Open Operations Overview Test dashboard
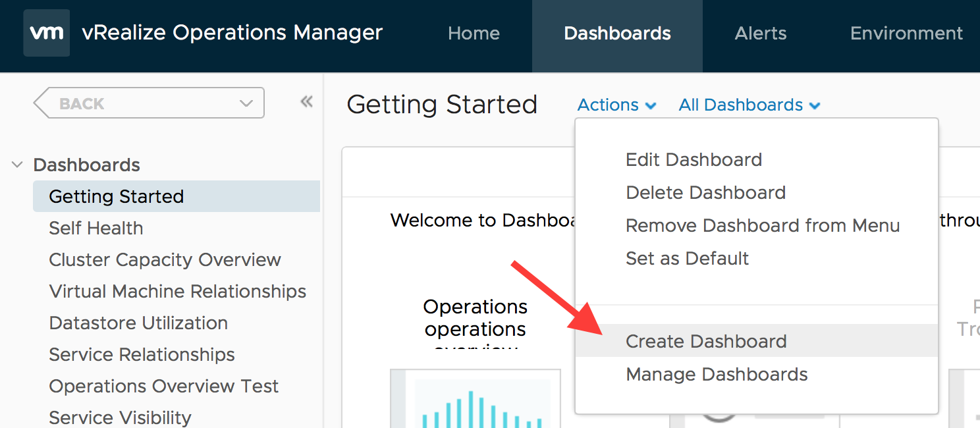980x428 pixels. 164,387
